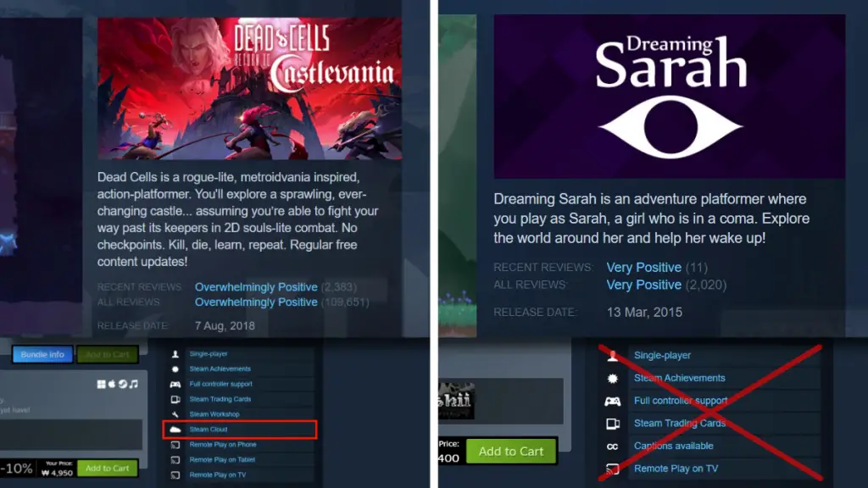Image resolution: width=868 pixels, height=488 pixels.
Task: Click the Windows platform icon
Action: click(102, 384)
